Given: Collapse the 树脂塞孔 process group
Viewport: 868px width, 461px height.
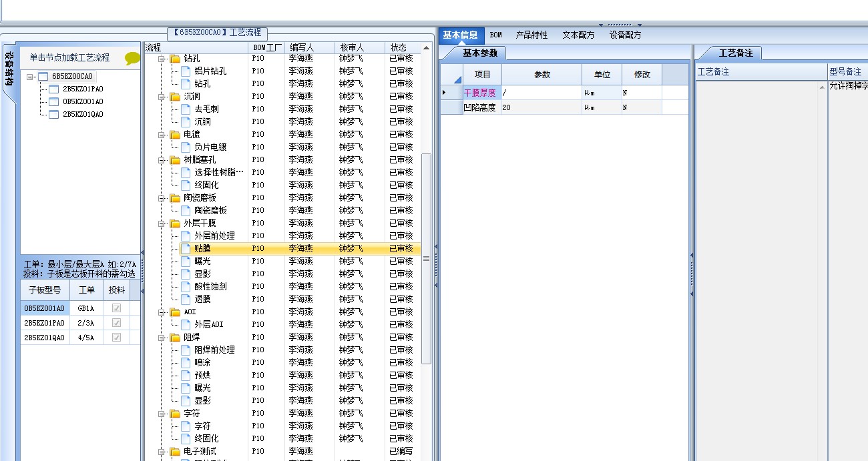Looking at the screenshot, I should coord(161,160).
